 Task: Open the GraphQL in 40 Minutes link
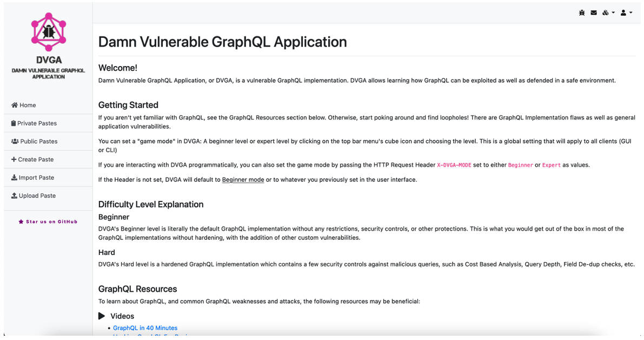[145, 328]
